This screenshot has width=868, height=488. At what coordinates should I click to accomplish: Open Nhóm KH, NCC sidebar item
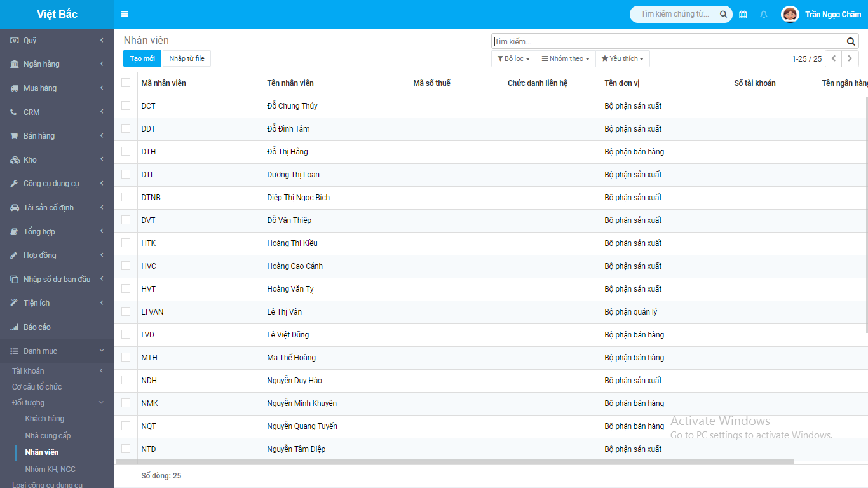pyautogui.click(x=50, y=470)
